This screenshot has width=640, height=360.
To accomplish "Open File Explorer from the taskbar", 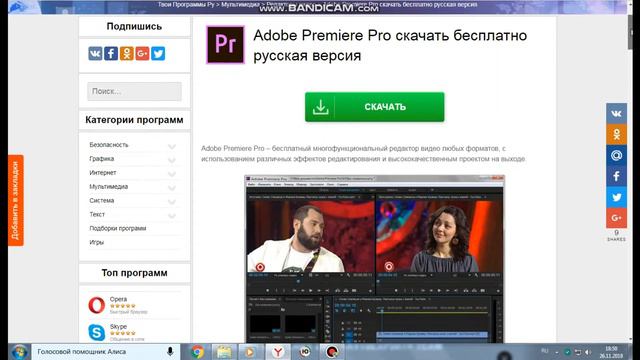I will point(224,352).
